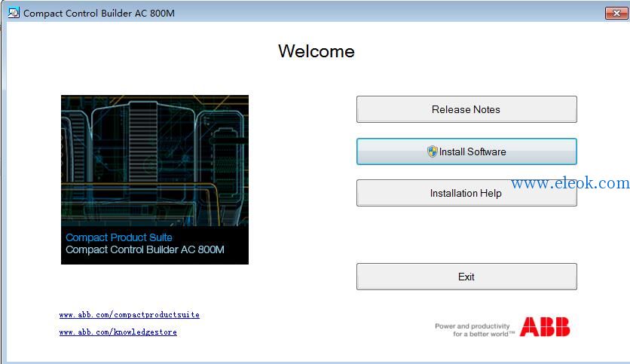Click the app icon in title bar
The width and height of the screenshot is (630, 364).
pyautogui.click(x=14, y=13)
